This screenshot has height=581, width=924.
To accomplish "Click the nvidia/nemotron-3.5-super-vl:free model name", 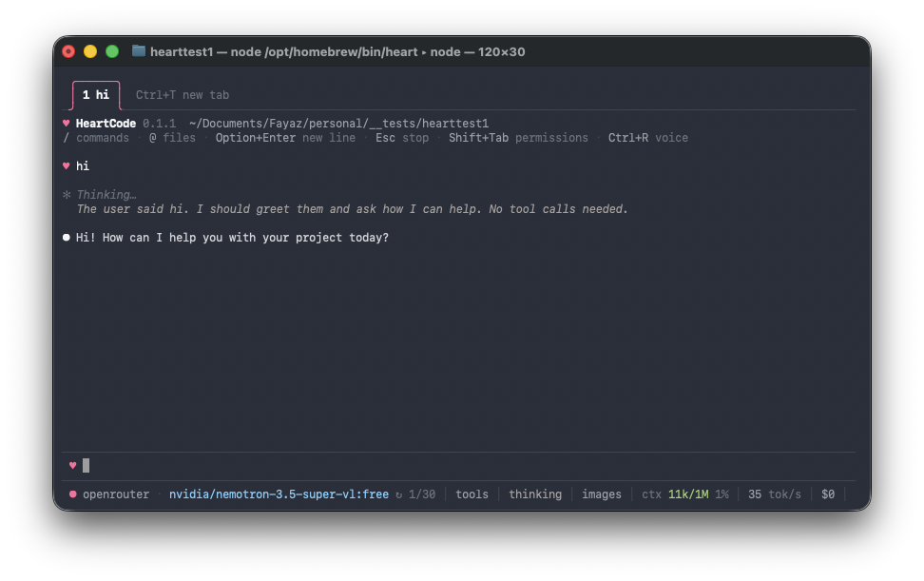I will tap(279, 494).
